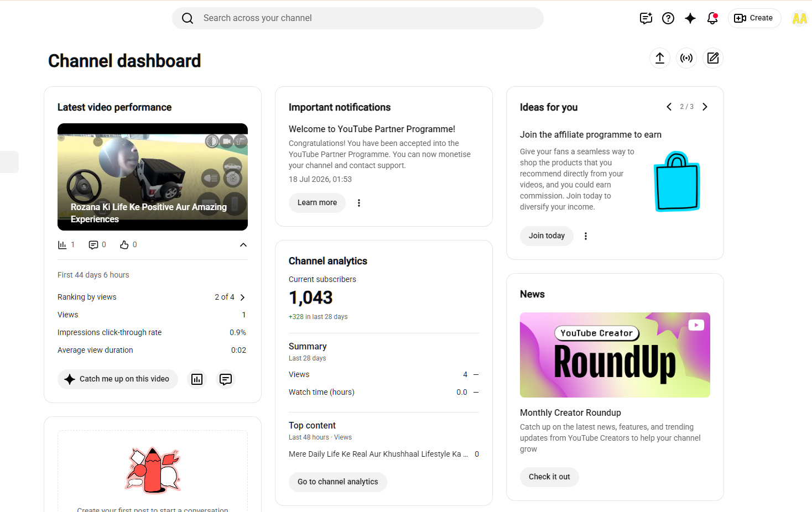Open the send feedback icon in header

[x=646, y=18]
